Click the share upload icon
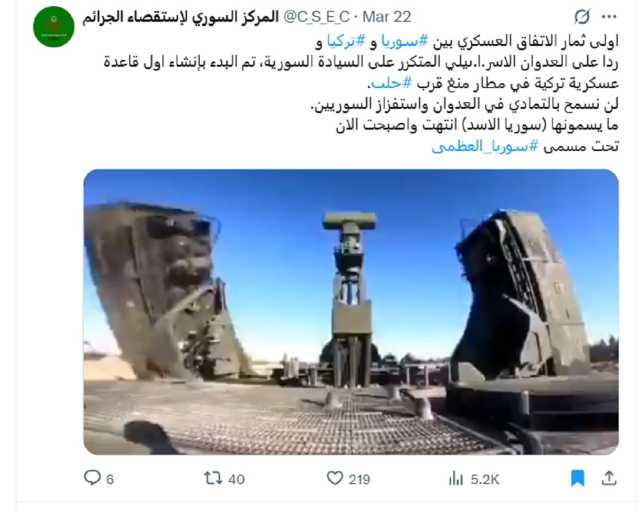The width and height of the screenshot is (640, 512). click(609, 478)
